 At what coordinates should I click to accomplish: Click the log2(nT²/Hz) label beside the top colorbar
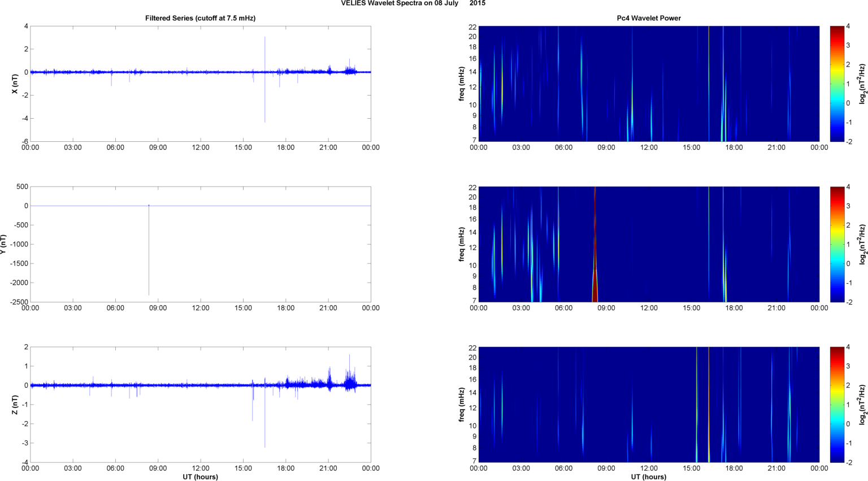[862, 84]
